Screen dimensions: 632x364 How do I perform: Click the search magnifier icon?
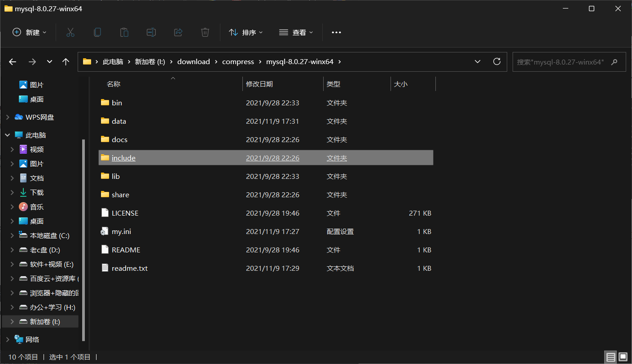pos(615,62)
